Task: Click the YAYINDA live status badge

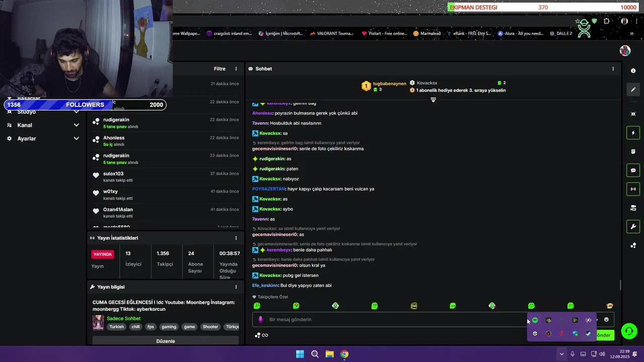Action: (103, 254)
